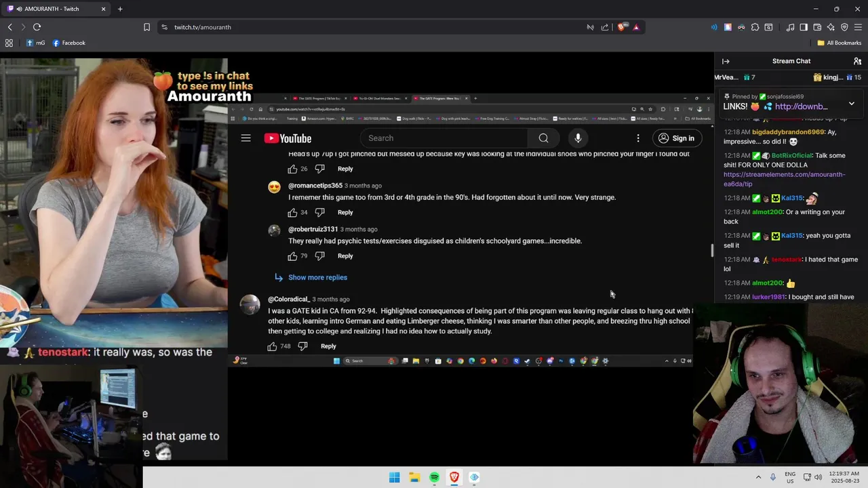This screenshot has height=488, width=868.
Task: Go back using the browser back arrow
Action: pyautogui.click(x=9, y=27)
